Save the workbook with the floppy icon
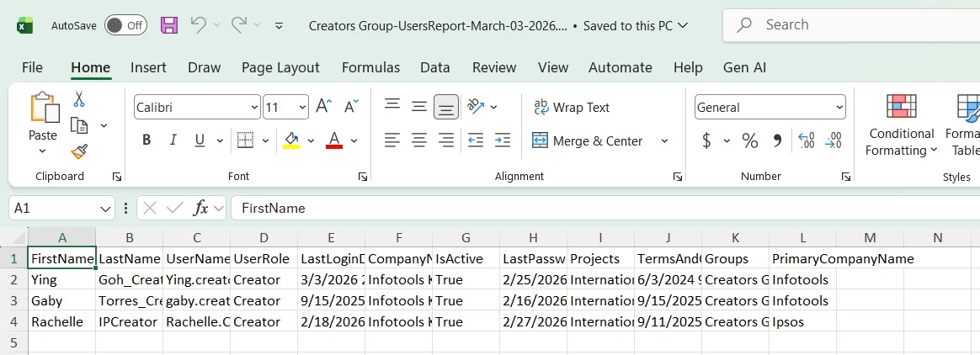 click(x=169, y=25)
